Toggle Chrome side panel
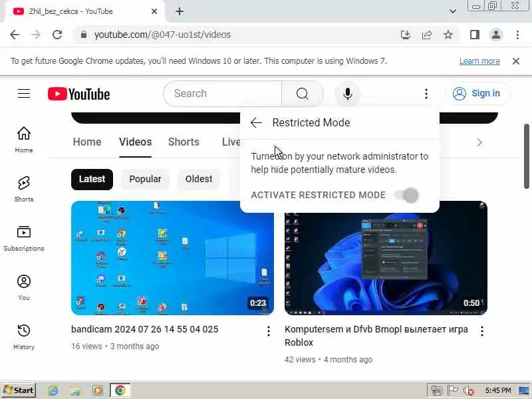 475,35
